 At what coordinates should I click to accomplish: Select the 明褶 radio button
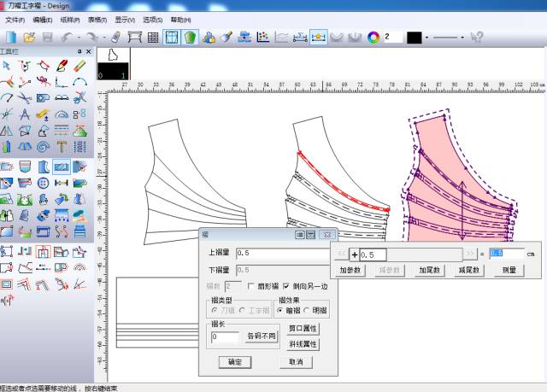pyautogui.click(x=306, y=311)
